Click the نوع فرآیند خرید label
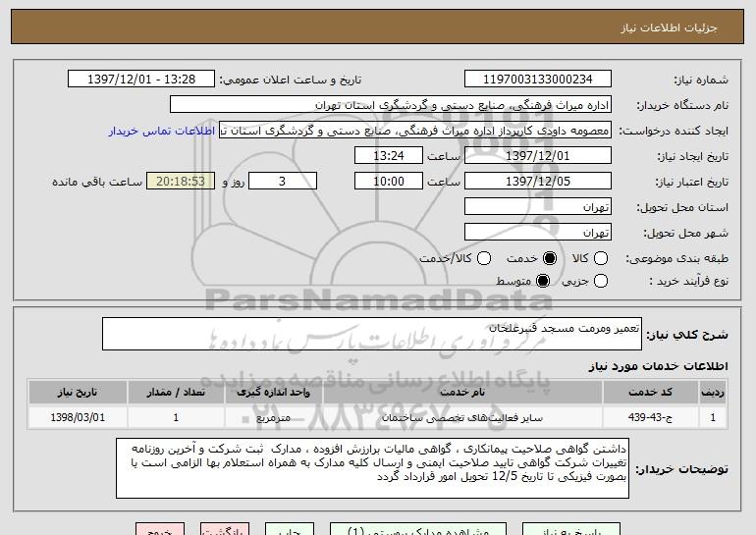 [x=688, y=281]
